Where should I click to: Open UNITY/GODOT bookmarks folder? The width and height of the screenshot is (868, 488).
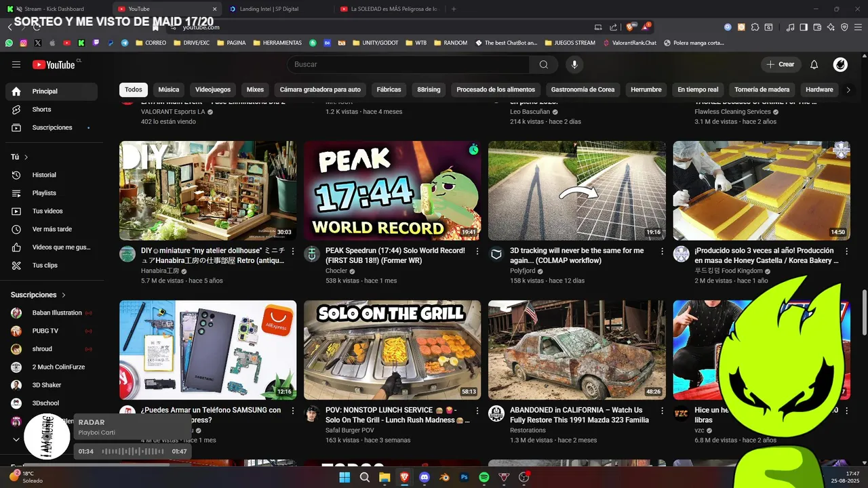(x=375, y=43)
